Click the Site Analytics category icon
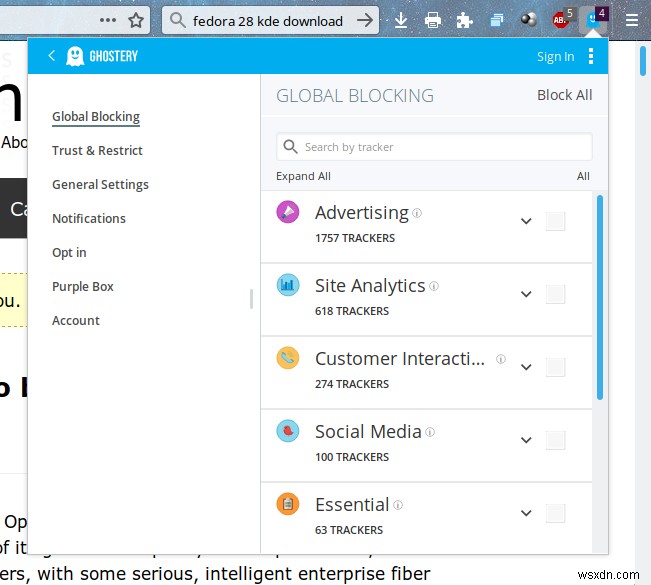 click(288, 285)
